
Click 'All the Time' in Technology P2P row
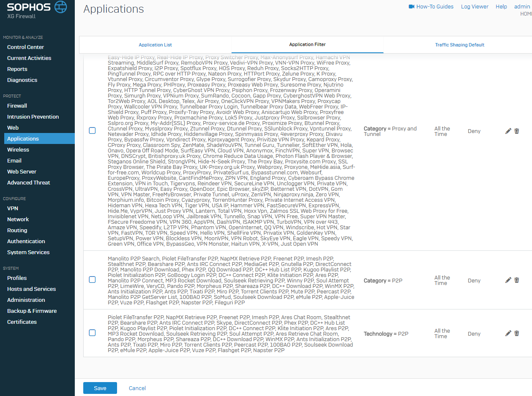(442, 334)
